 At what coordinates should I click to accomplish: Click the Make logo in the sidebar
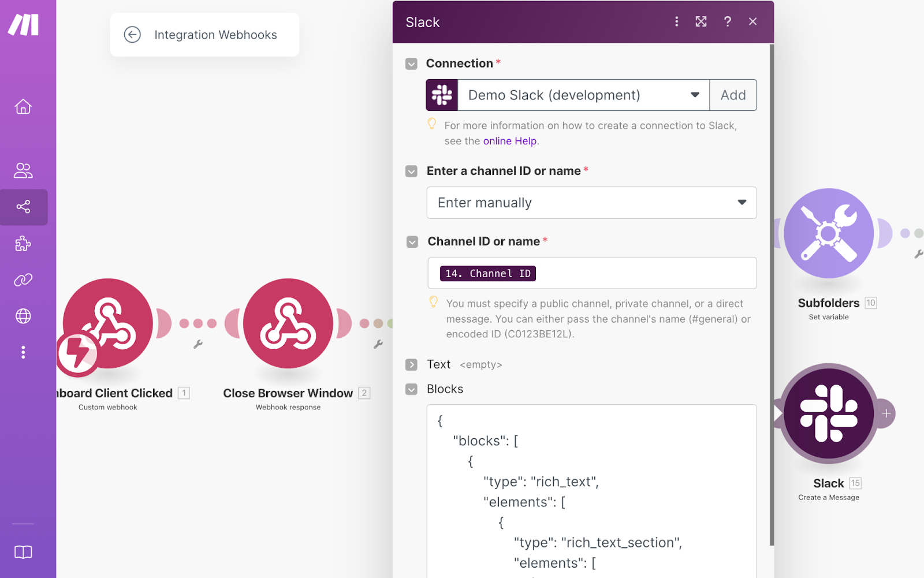tap(23, 24)
